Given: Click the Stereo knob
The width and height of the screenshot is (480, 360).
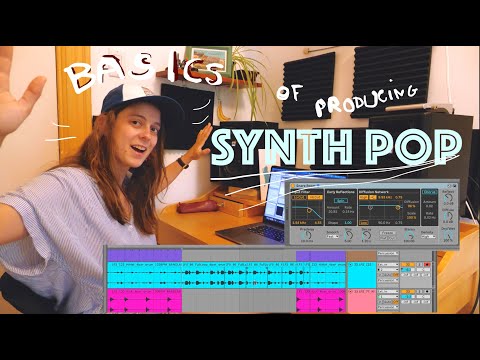Looking at the screenshot, I should click(409, 236).
